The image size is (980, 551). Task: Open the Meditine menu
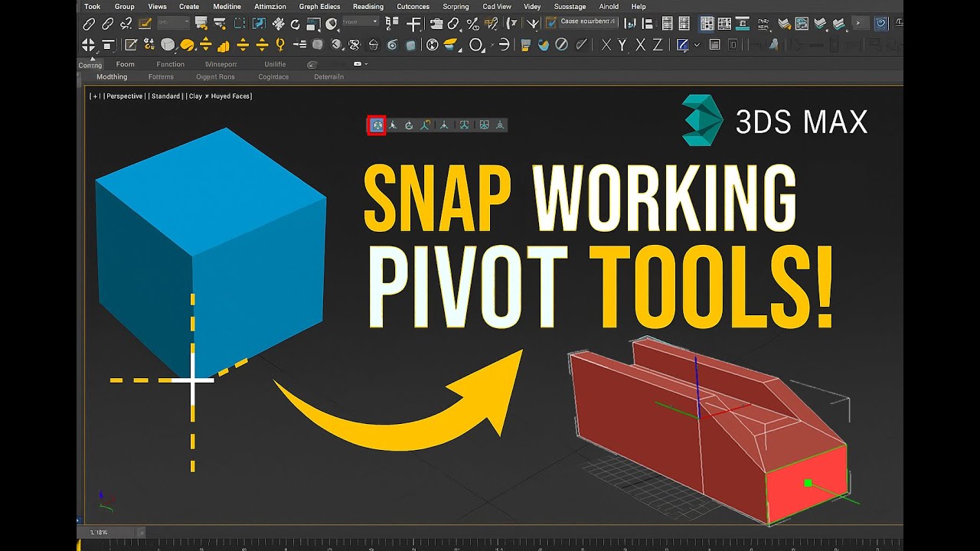coord(227,6)
